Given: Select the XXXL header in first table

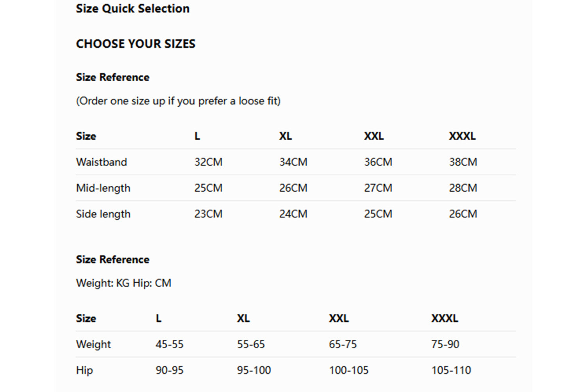Looking at the screenshot, I should [x=462, y=136].
